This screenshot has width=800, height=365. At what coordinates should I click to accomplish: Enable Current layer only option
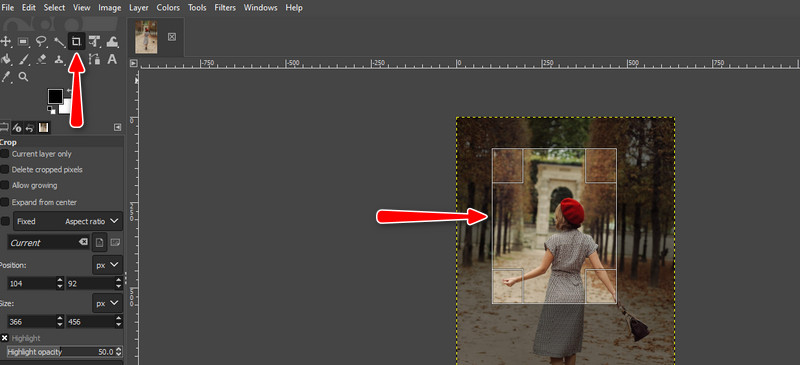click(x=4, y=154)
